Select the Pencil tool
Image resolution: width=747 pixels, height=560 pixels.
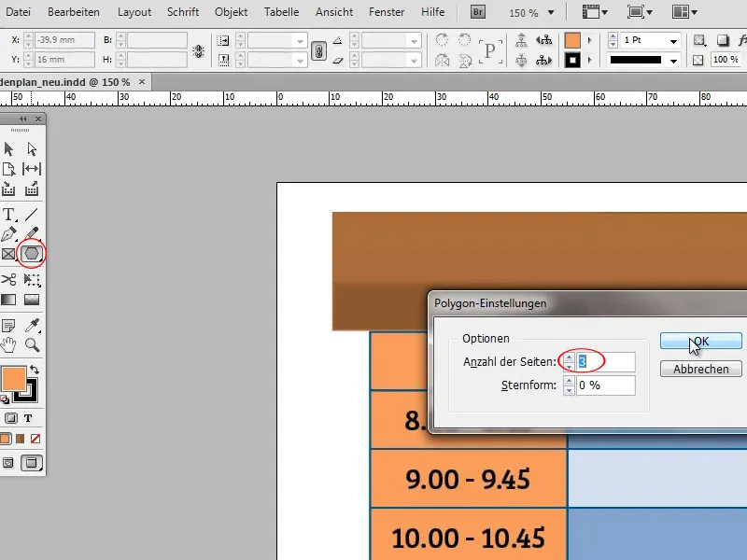tap(32, 234)
